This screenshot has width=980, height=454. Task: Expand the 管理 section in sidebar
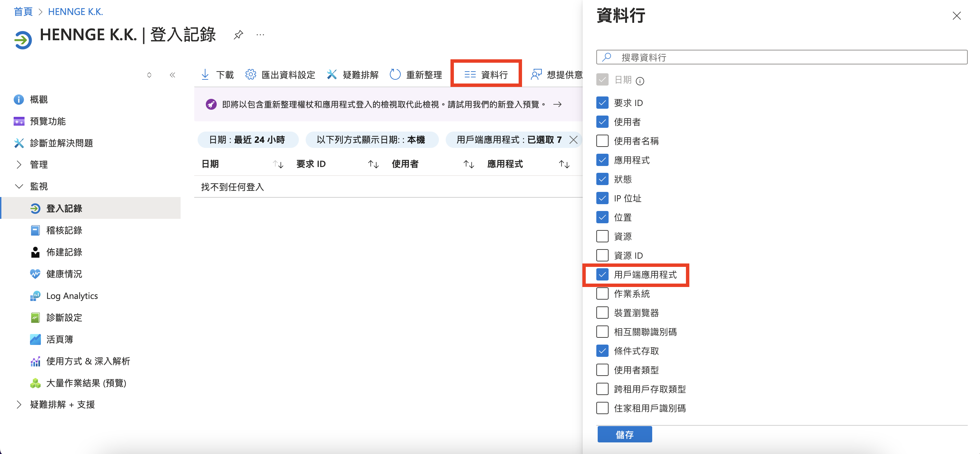(19, 164)
